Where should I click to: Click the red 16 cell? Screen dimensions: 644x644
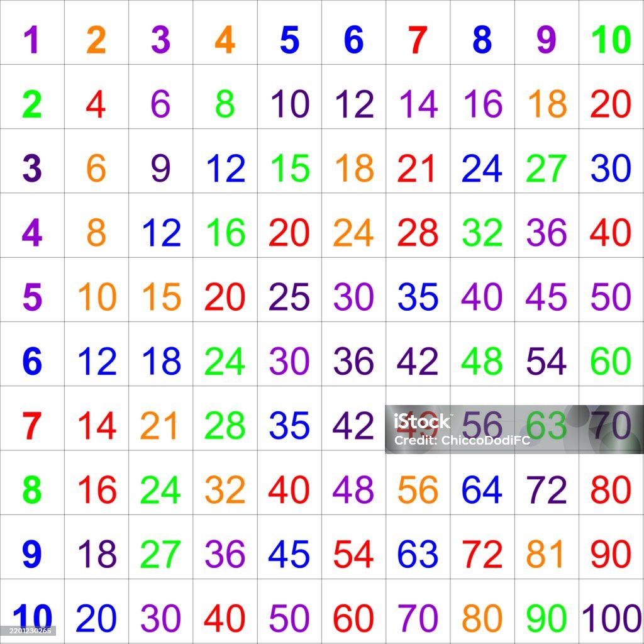[x=97, y=489]
